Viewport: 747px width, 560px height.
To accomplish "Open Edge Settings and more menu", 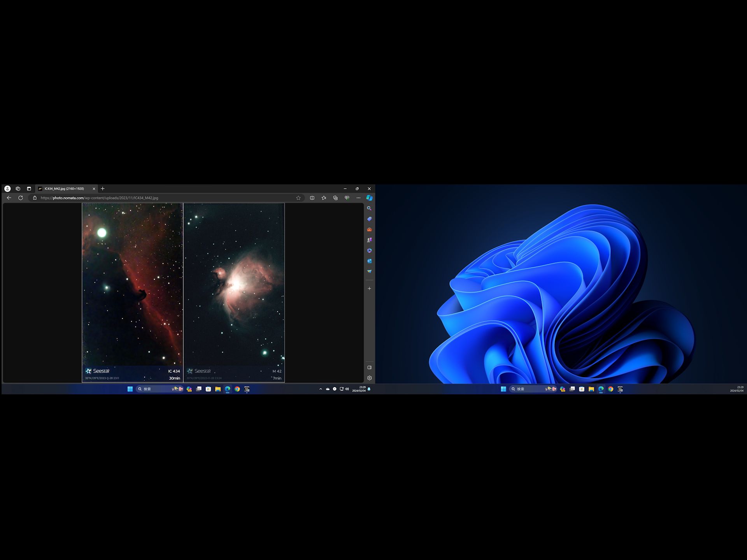I will point(358,198).
